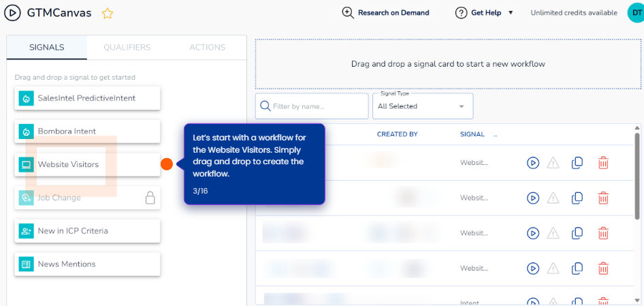Click the GTMCanvas play logo icon

pos(13,13)
